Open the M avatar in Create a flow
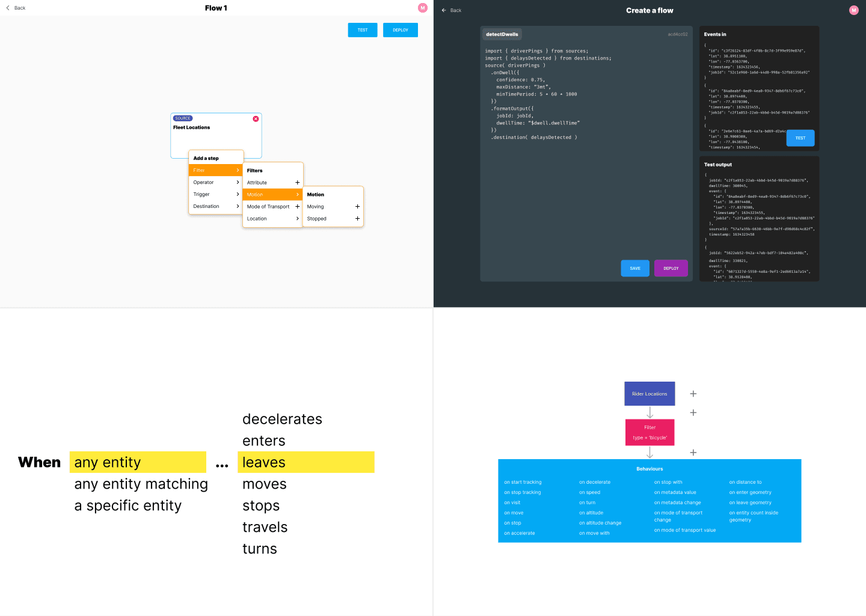This screenshot has height=616, width=866. coord(854,10)
